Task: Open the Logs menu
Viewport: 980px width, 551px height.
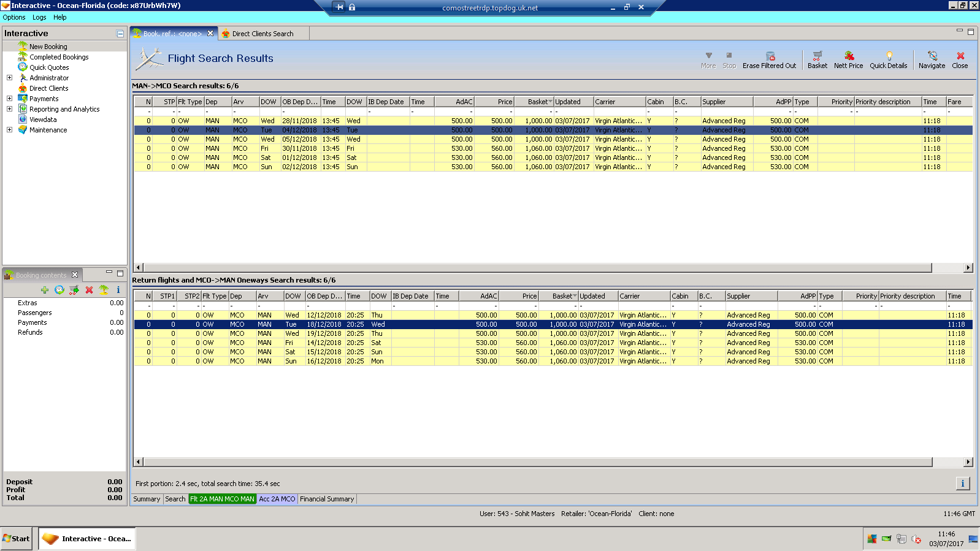Action: [x=39, y=17]
